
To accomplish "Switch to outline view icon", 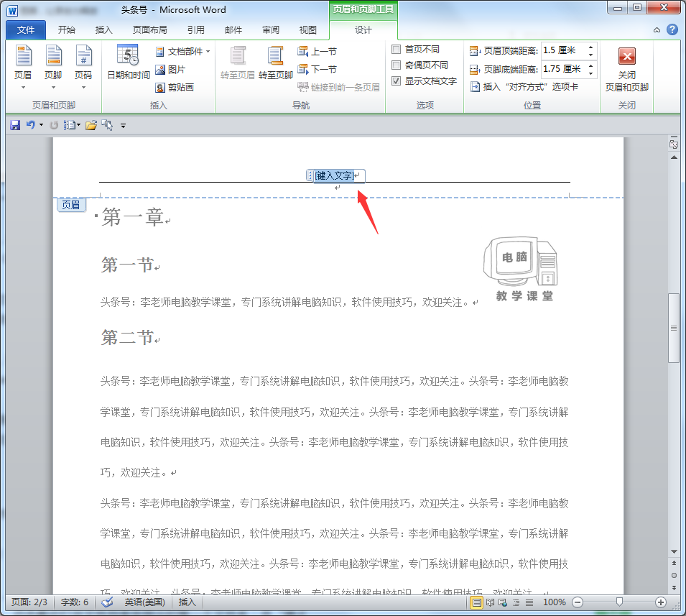I will coord(516,603).
